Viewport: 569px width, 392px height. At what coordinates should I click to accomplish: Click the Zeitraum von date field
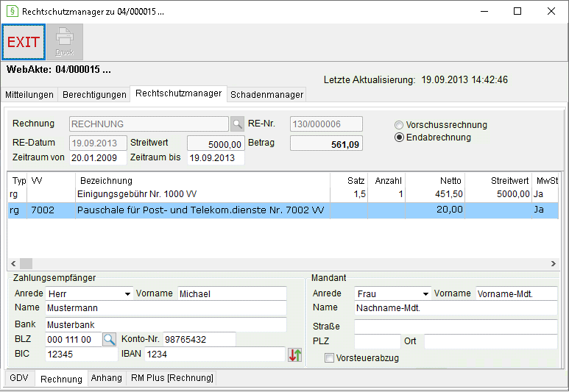(98, 158)
